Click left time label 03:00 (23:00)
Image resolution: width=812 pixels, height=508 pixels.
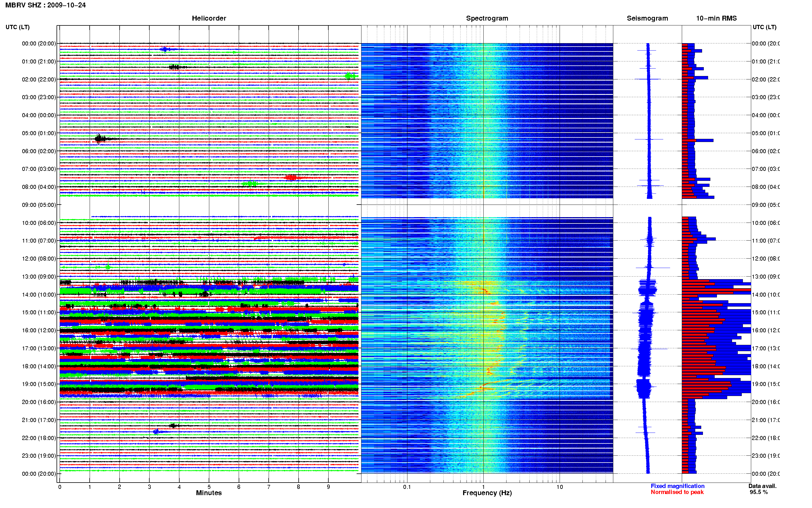(39, 97)
